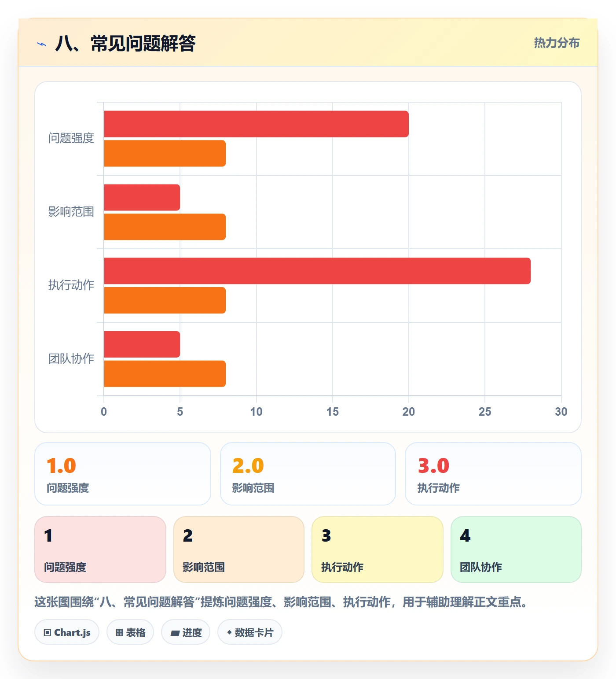The width and height of the screenshot is (616, 679).
Task: Click the x-axis tick label 10
Action: (x=256, y=412)
